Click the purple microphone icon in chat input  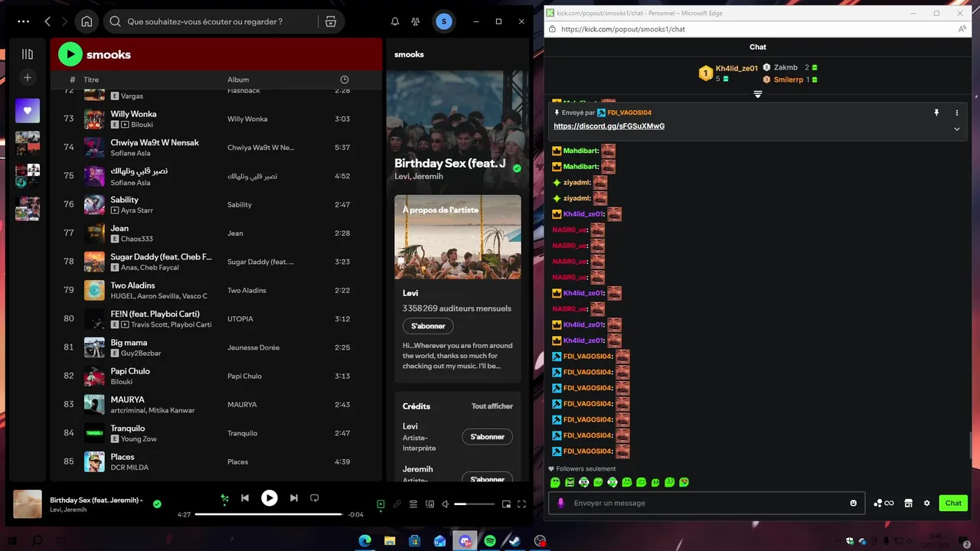click(x=560, y=503)
